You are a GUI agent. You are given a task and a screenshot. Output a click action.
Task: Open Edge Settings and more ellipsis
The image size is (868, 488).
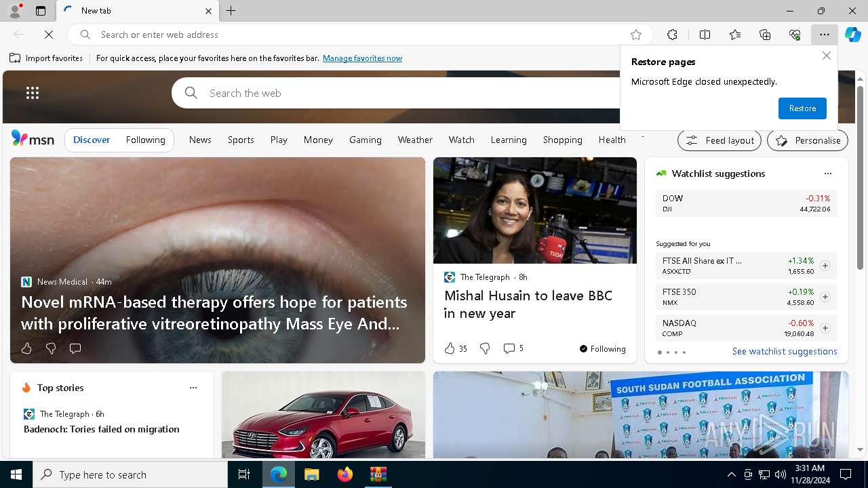click(x=825, y=35)
